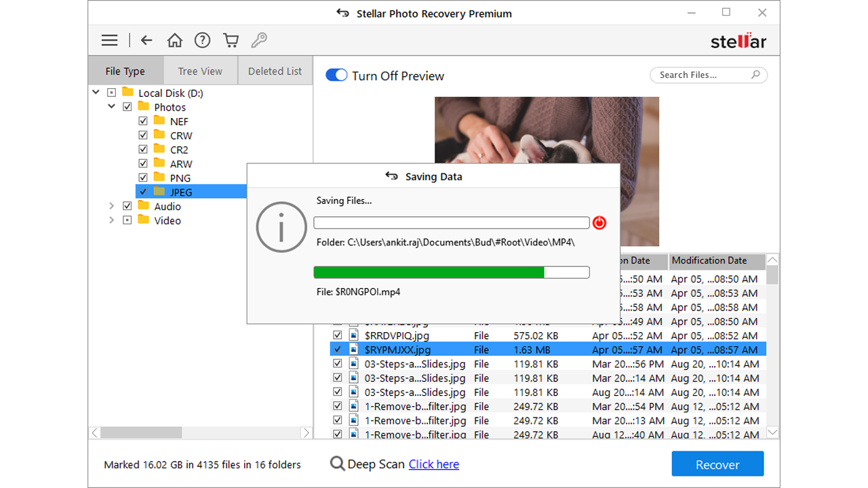Image resolution: width=868 pixels, height=488 pixels.
Task: Click the back arrow icon
Action: pos(146,41)
